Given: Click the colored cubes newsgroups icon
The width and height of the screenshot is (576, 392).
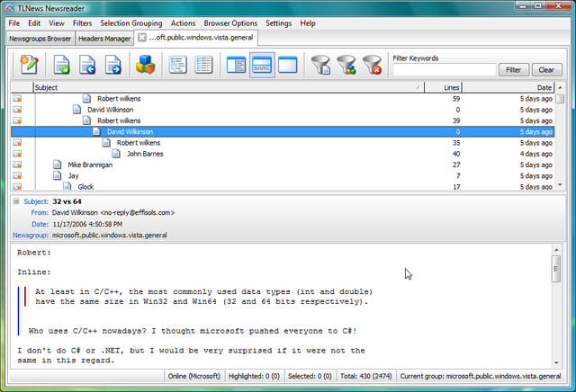Looking at the screenshot, I should pyautogui.click(x=145, y=64).
